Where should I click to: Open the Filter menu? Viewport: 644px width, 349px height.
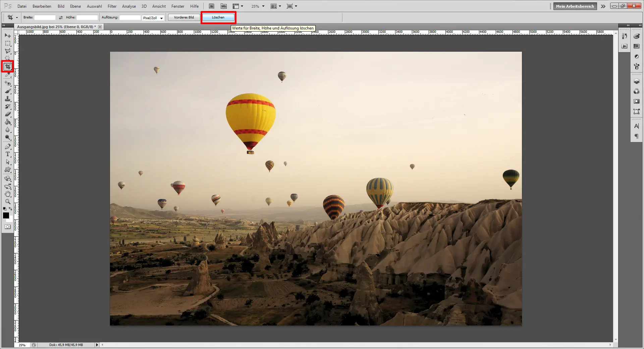(112, 6)
